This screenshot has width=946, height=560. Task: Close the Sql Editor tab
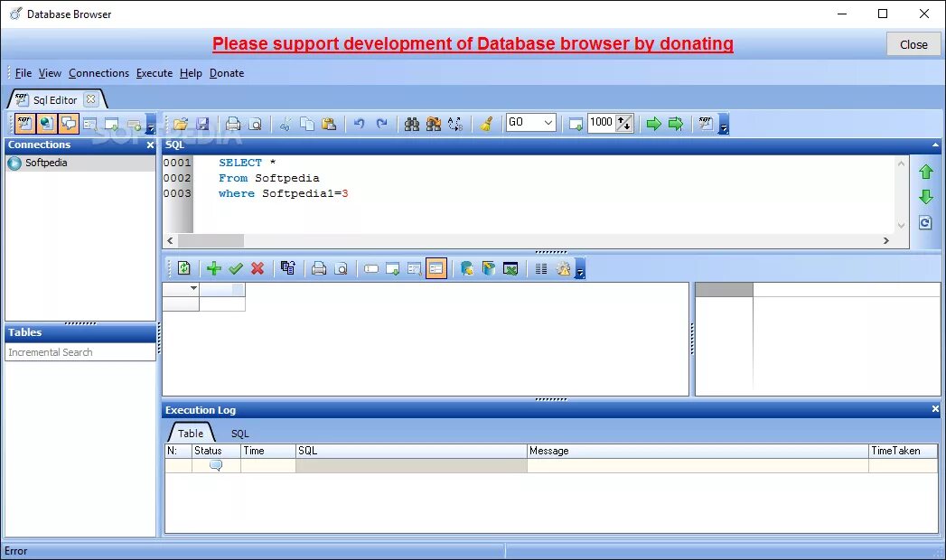pyautogui.click(x=90, y=98)
